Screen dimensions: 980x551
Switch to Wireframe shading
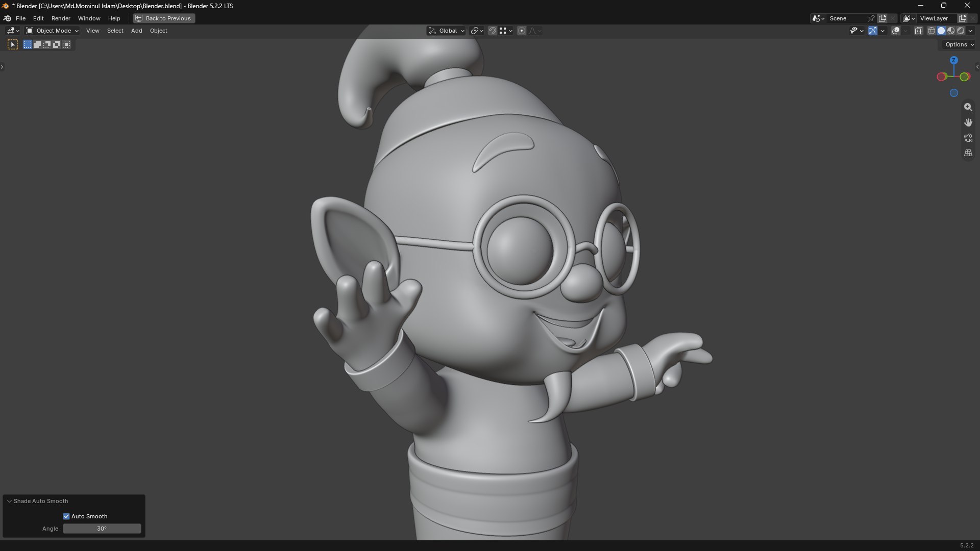(931, 31)
